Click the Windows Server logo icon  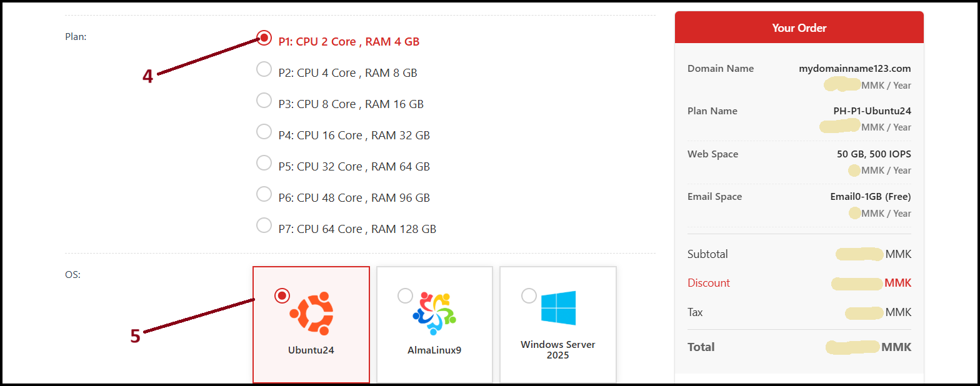click(x=558, y=308)
